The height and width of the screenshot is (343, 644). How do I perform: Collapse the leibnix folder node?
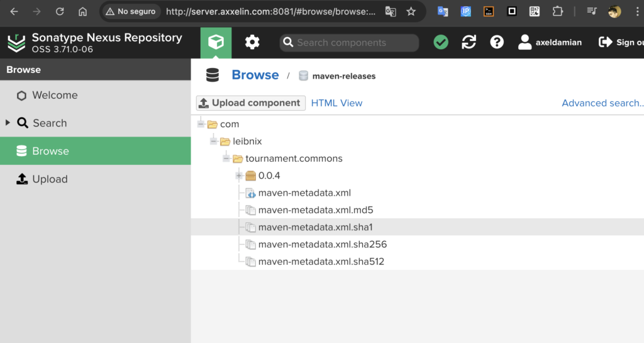213,142
